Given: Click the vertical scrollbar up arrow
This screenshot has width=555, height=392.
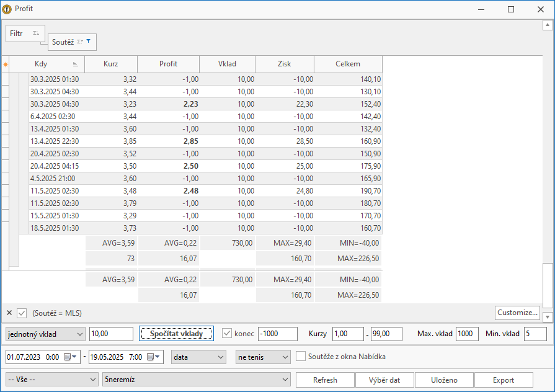Looking at the screenshot, I should (x=548, y=25).
